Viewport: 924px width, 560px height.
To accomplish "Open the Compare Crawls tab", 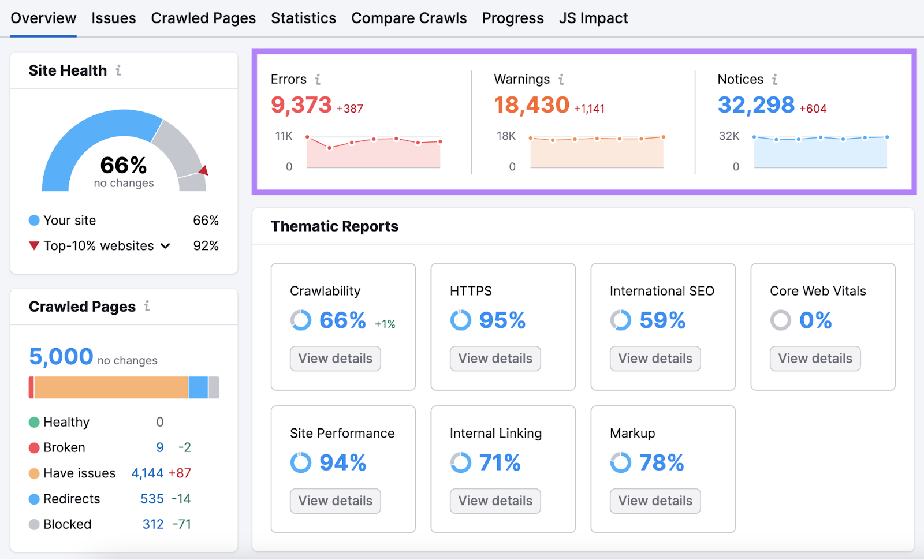I will [409, 18].
